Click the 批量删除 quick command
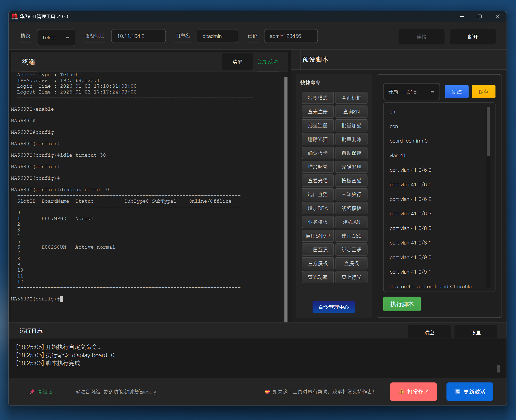 point(351,139)
